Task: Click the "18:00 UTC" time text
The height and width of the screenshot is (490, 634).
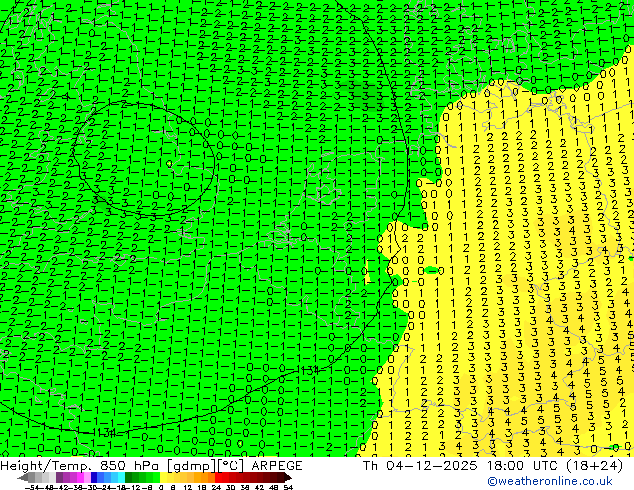Action: pos(524,466)
